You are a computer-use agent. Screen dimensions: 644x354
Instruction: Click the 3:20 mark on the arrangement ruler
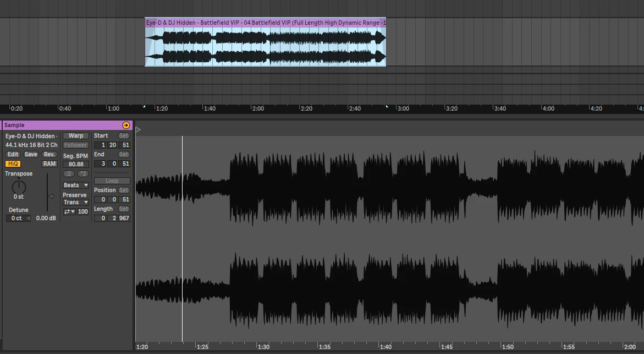[452, 108]
